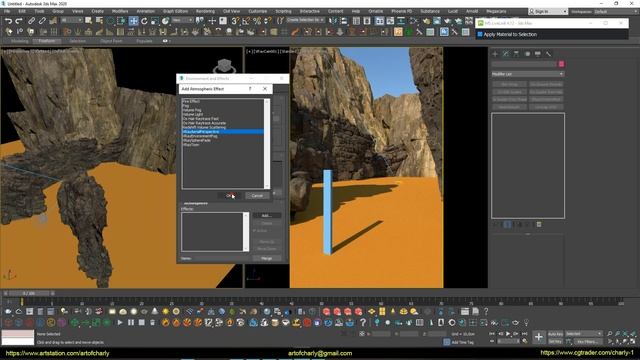Toggle the Angle Snap button
Viewport: 640px width, 360px height.
pos(246,20)
